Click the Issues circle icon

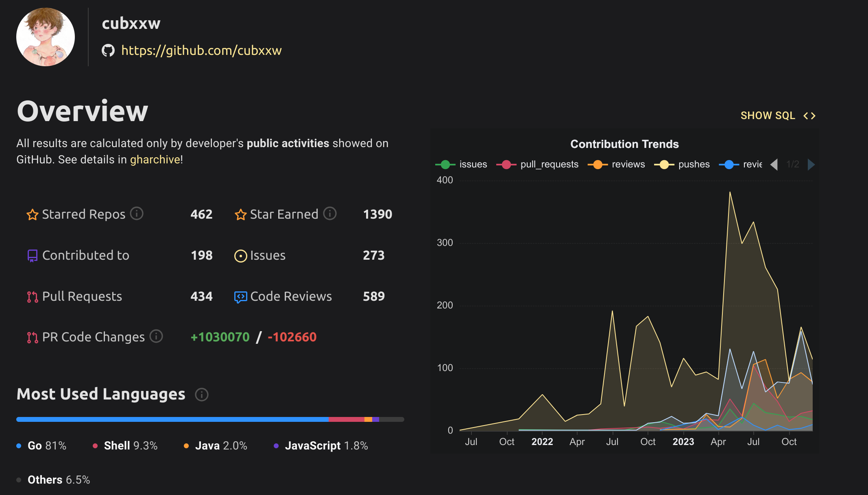(240, 256)
